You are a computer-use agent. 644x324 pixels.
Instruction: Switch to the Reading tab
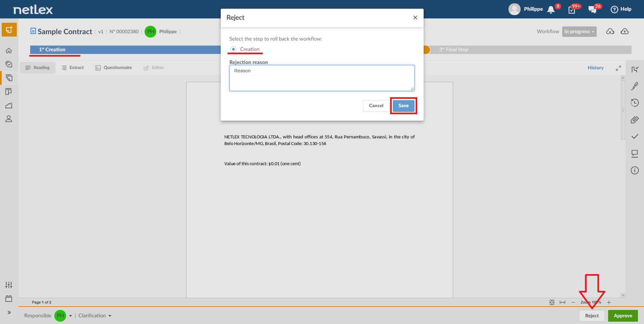(x=38, y=68)
